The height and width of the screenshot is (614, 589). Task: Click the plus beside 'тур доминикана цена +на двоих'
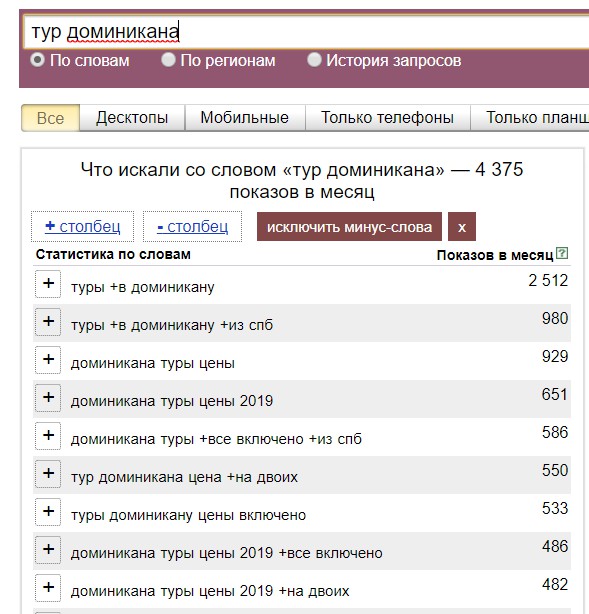48,474
